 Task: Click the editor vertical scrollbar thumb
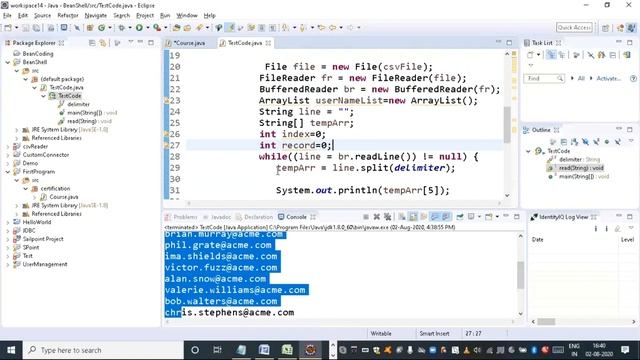[x=507, y=124]
